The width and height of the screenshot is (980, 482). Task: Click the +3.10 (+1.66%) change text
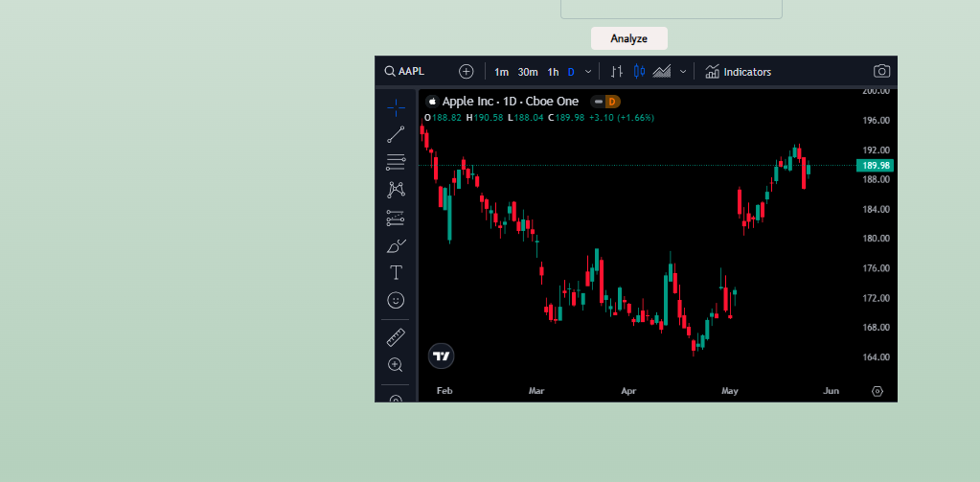622,118
